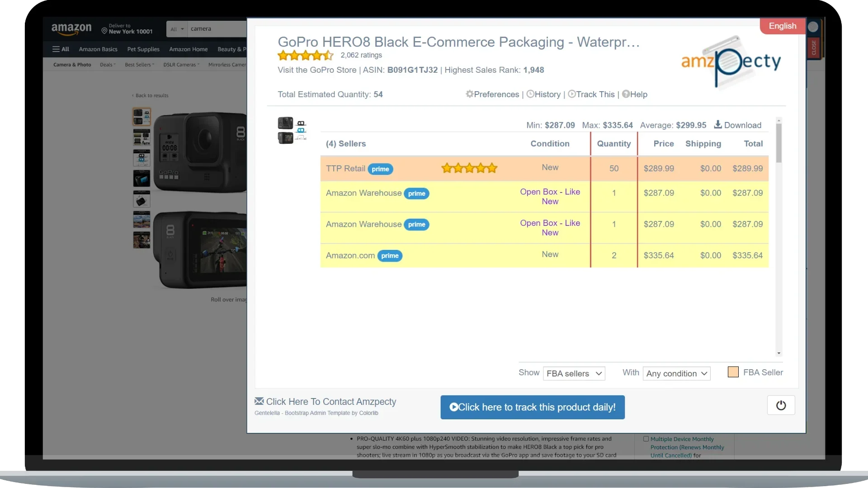Click the Condition column header
868x488 pixels.
tap(550, 144)
